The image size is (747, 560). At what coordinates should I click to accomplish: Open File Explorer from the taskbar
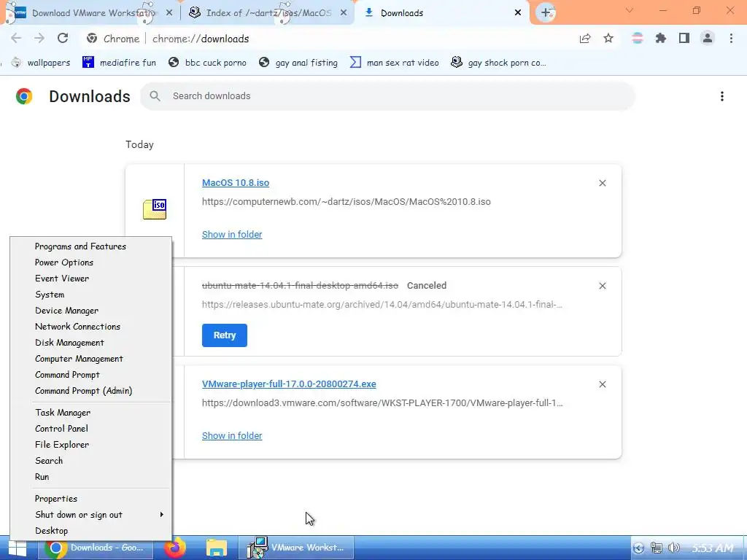[216, 548]
